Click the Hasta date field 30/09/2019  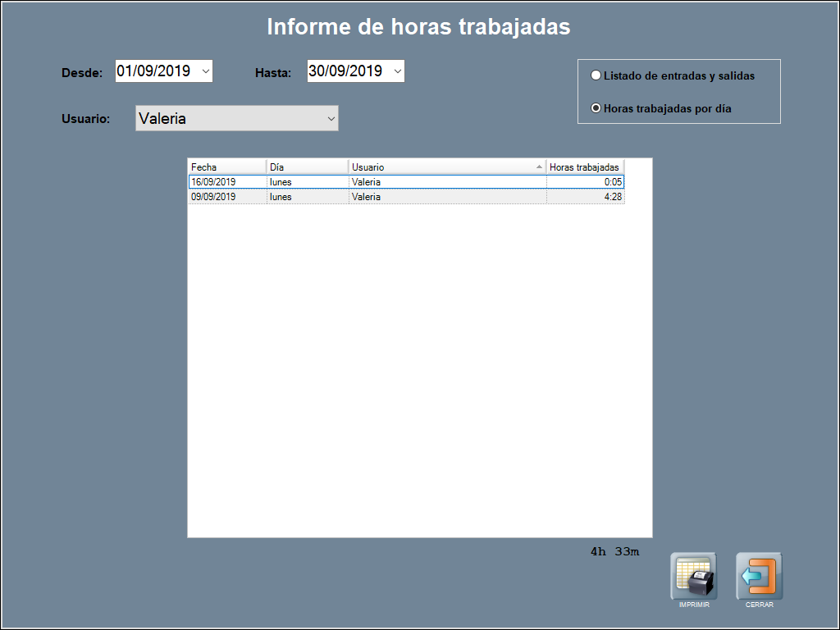[x=346, y=71]
